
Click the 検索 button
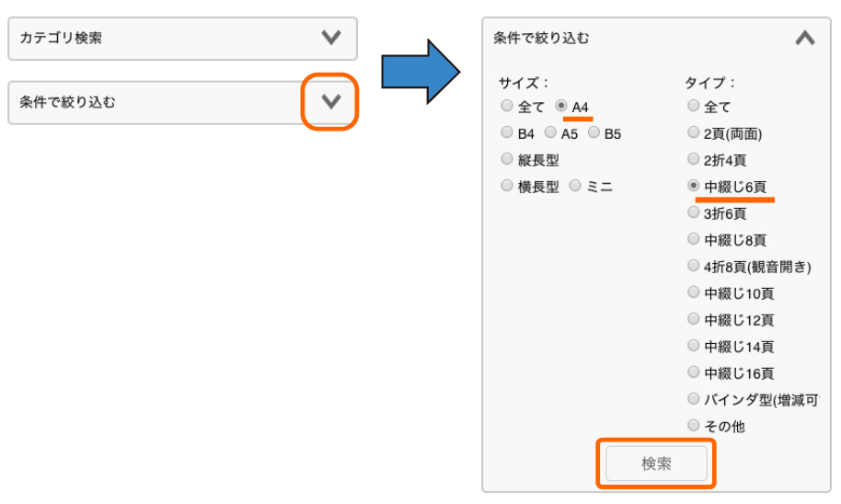pos(656,464)
